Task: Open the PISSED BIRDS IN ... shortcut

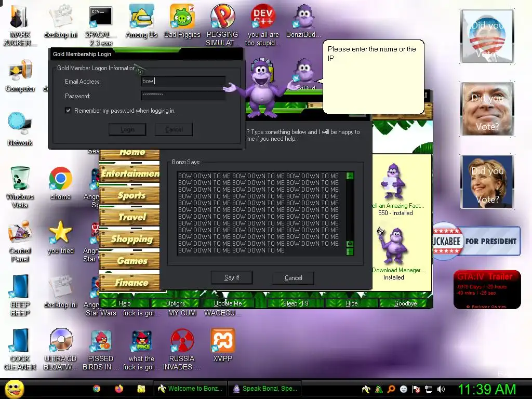Action: 101,350
